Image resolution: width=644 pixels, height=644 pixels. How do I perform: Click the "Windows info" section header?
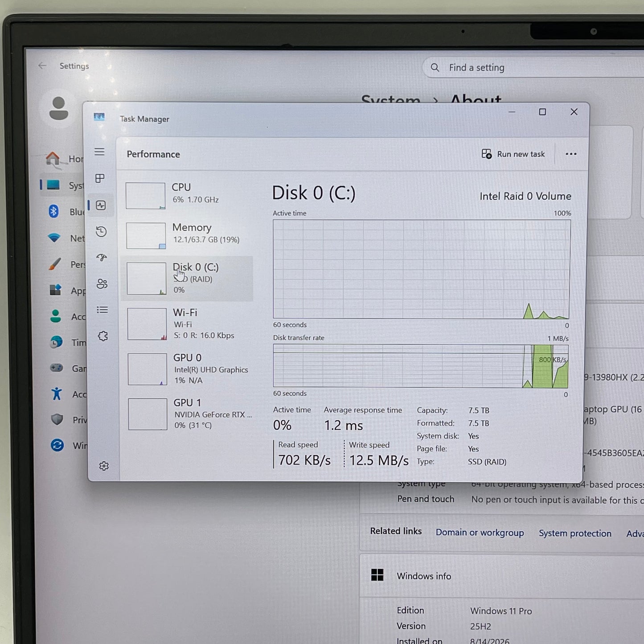(424, 576)
